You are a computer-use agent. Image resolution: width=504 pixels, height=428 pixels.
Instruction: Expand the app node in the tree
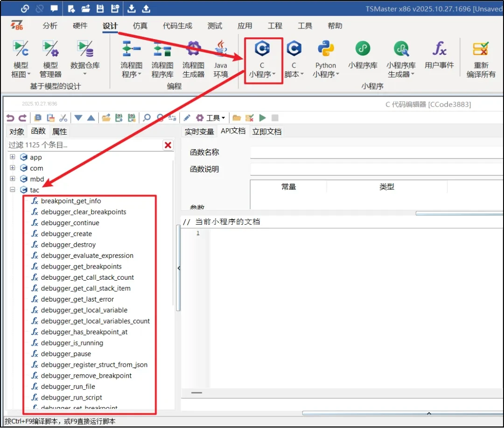(12, 157)
